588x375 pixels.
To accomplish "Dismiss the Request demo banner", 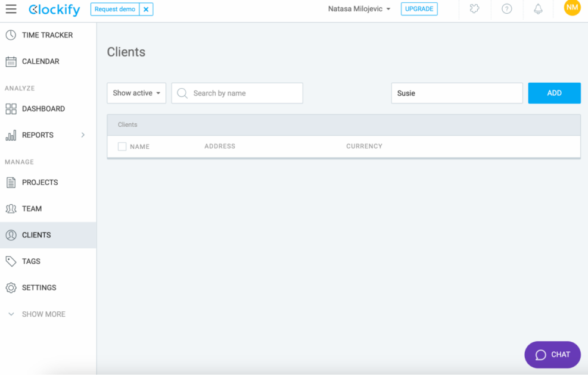I will pos(145,9).
